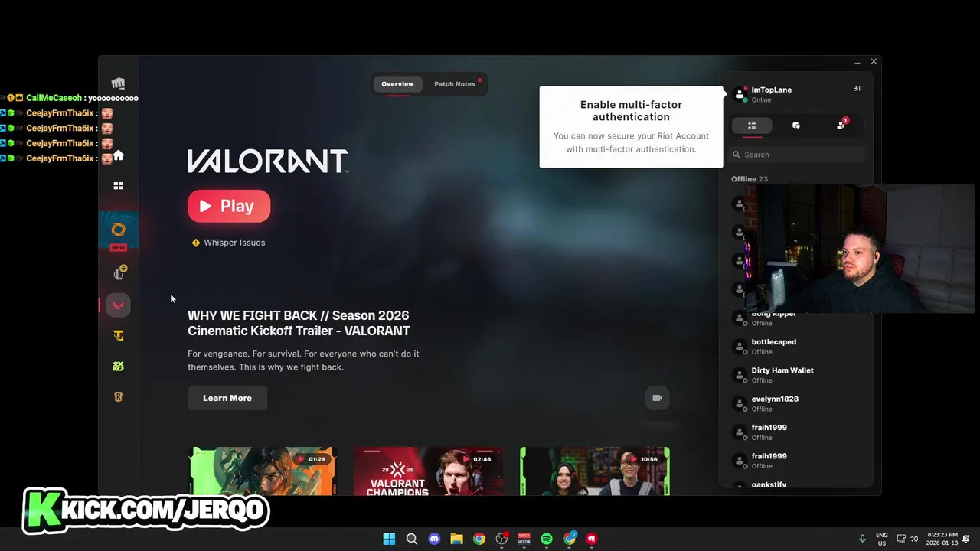Select friend Dirty Ham Wallet
980x551 pixels.
pyautogui.click(x=796, y=375)
